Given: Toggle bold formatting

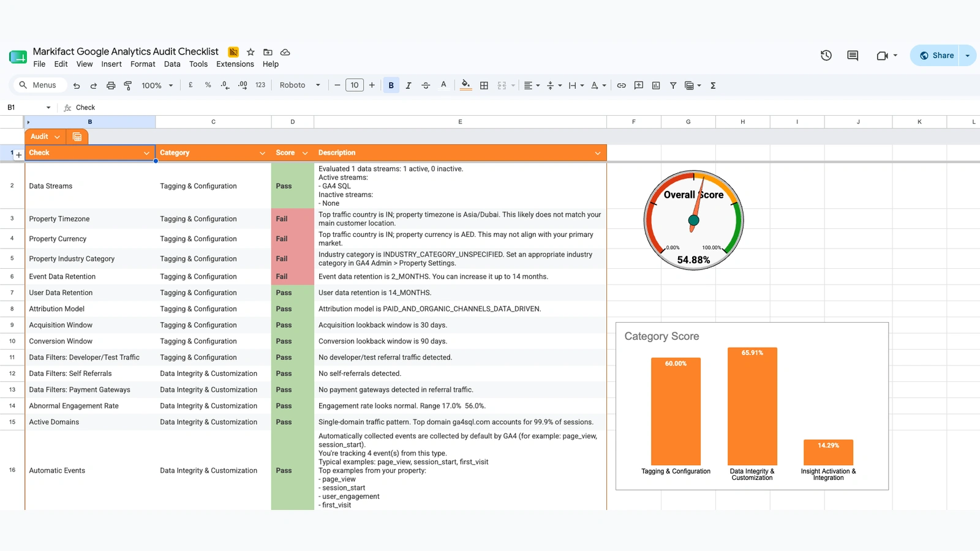Looking at the screenshot, I should click(391, 85).
